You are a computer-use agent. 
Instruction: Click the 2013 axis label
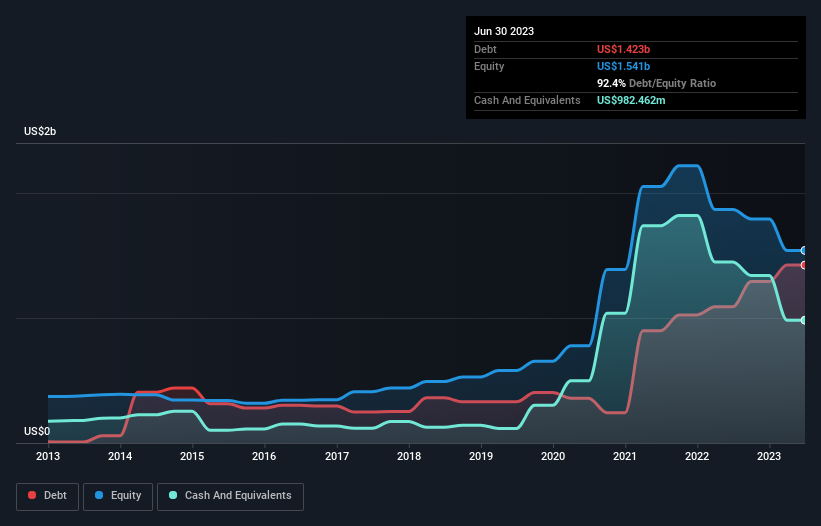(48, 456)
